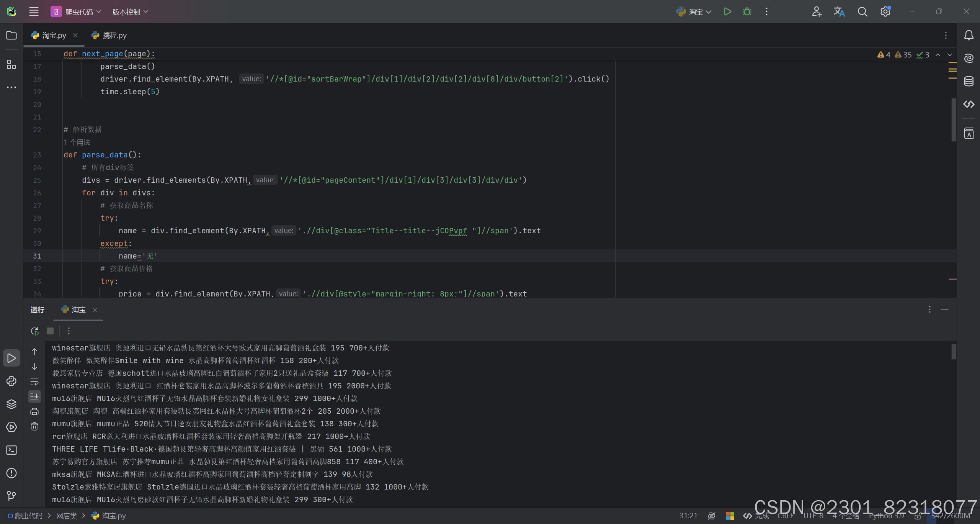Jump up the stack trace arrow in console
This screenshot has width=980, height=524.
coord(34,351)
